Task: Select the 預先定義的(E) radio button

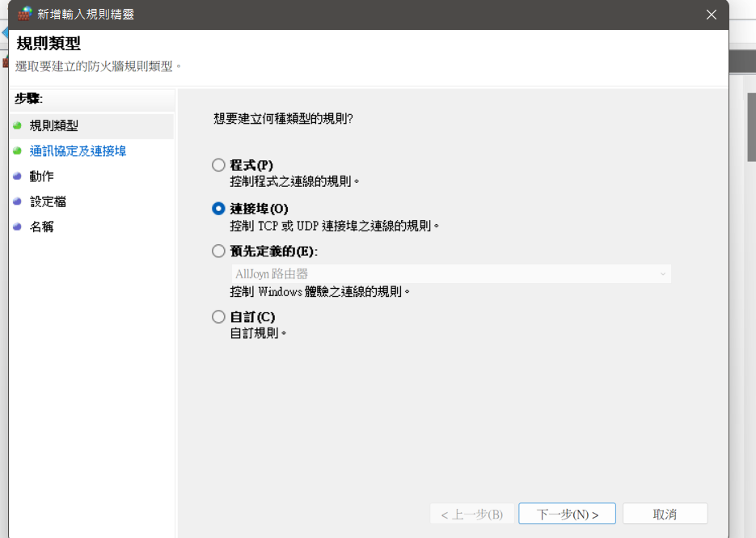Action: tap(218, 251)
